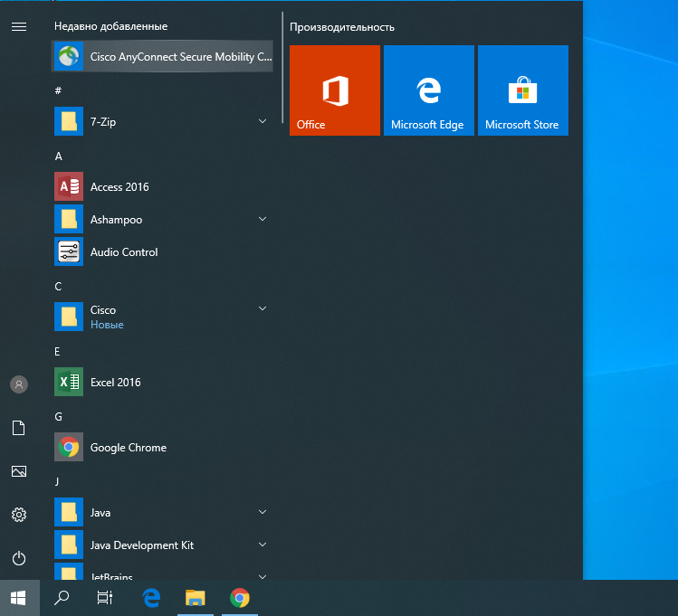Click the 'J' letter group header
Image resolution: width=678 pixels, height=616 pixels.
click(x=57, y=481)
